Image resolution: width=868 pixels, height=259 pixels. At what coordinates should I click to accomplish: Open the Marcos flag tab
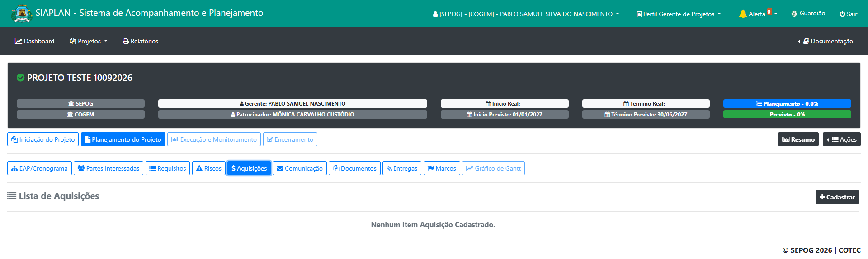[442, 168]
